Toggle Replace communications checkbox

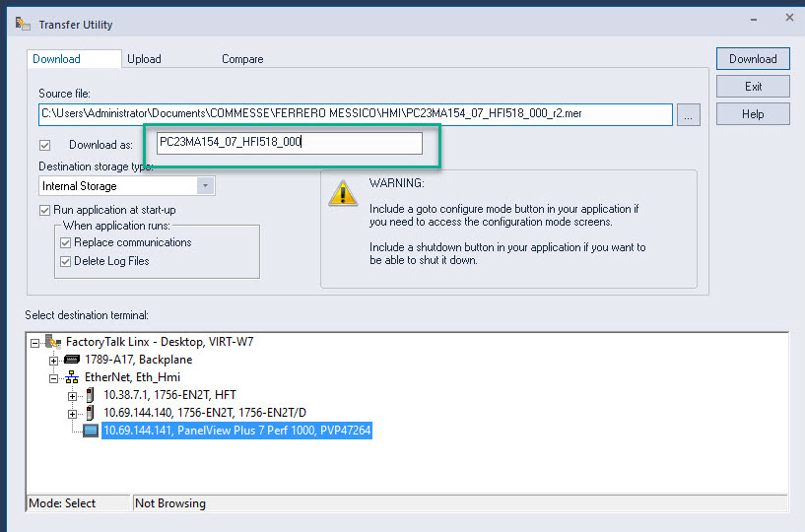[66, 242]
